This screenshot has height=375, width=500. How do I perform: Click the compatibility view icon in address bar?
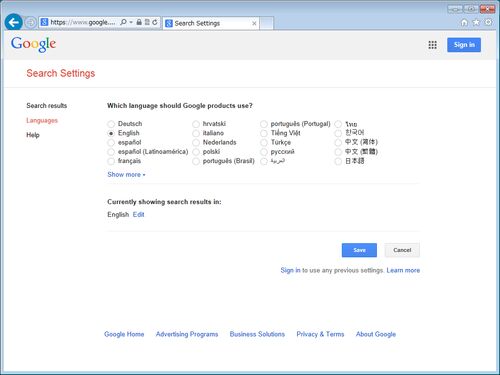(147, 22)
